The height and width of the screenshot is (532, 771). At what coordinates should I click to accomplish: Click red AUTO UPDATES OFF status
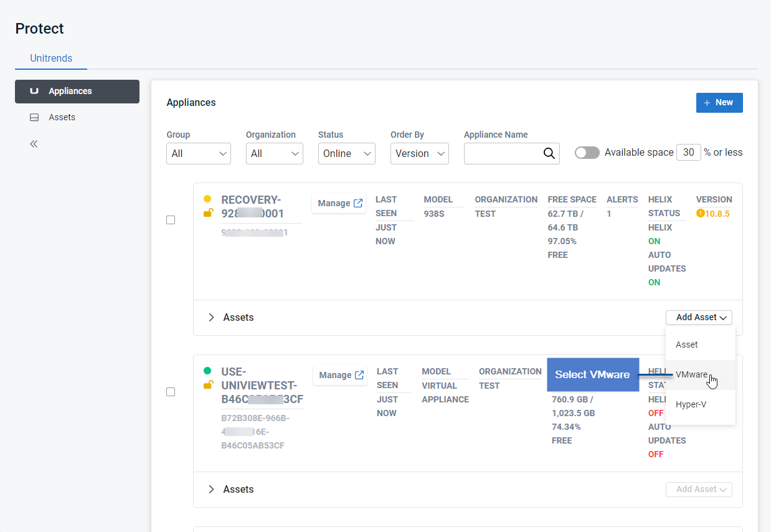click(x=656, y=454)
